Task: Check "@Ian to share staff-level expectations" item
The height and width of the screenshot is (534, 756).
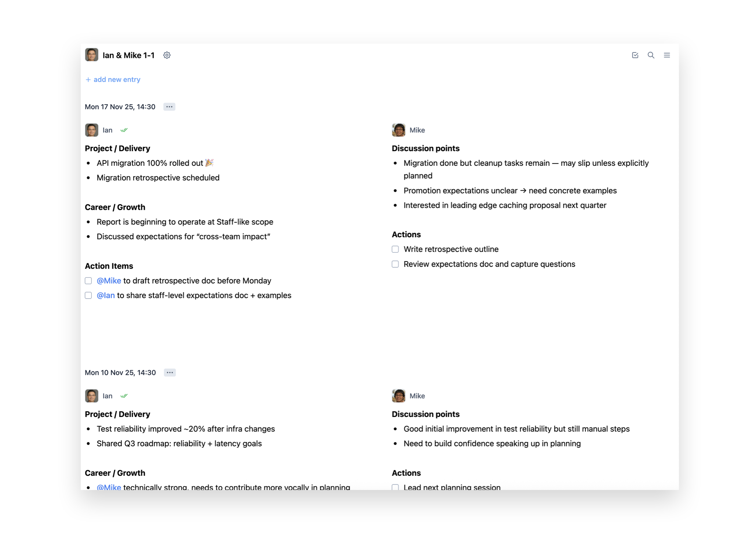Action: click(88, 296)
